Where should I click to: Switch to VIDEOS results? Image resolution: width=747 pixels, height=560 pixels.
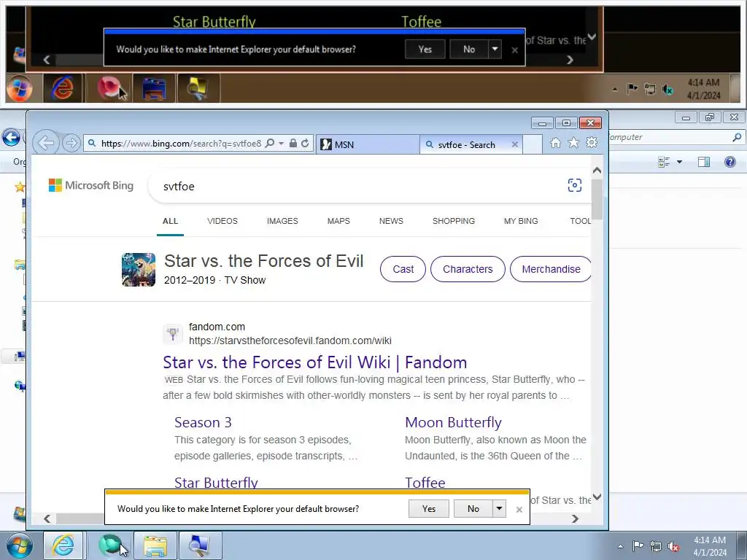point(222,221)
